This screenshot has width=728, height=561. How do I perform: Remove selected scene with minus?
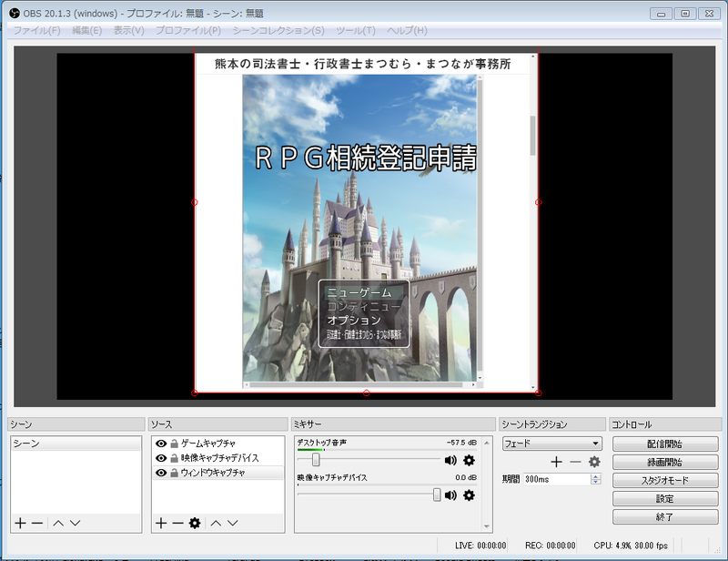(x=37, y=523)
